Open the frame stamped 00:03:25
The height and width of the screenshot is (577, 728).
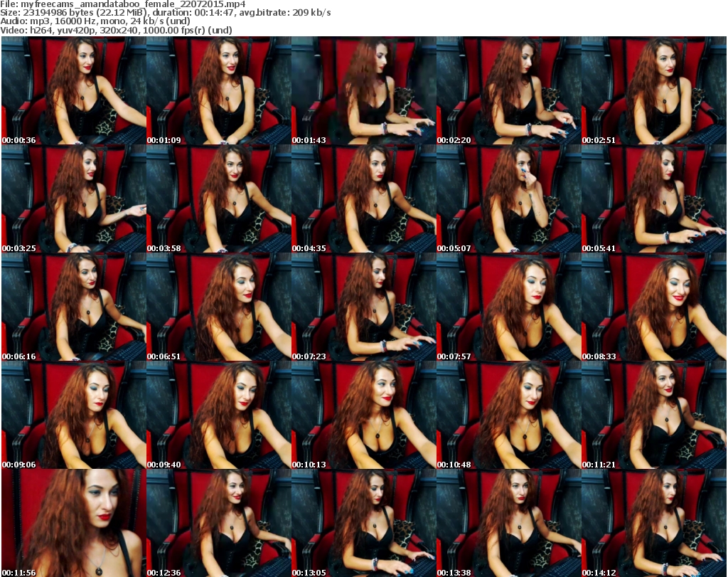pyautogui.click(x=74, y=198)
